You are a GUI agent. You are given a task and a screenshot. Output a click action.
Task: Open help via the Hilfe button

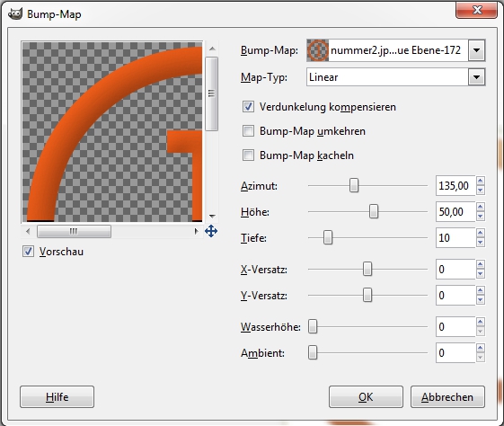tap(57, 397)
